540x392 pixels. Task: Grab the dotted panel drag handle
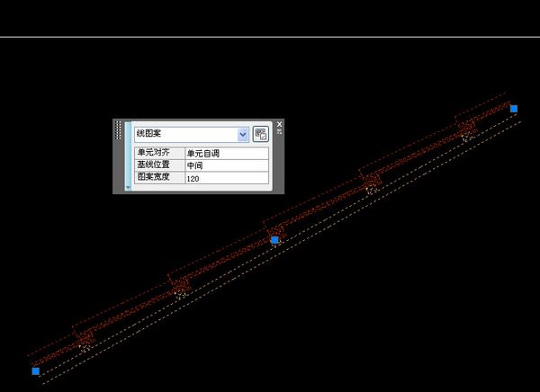118,130
